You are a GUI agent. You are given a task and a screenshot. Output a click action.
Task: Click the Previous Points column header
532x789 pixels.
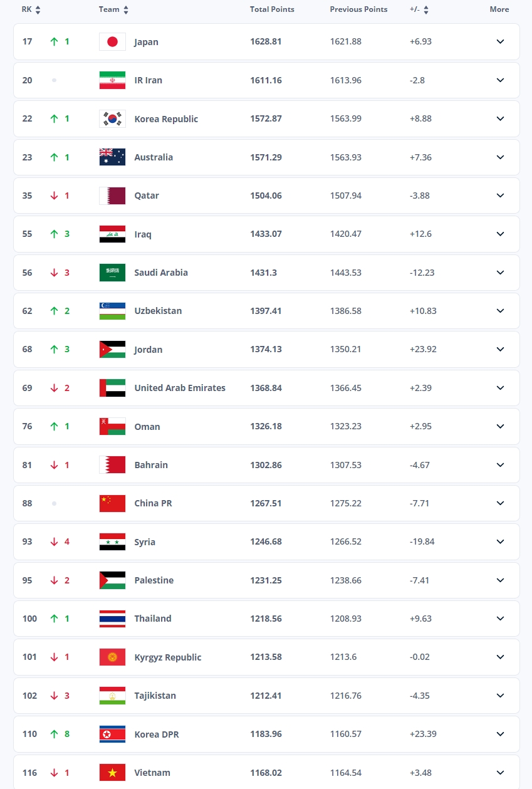tap(358, 9)
